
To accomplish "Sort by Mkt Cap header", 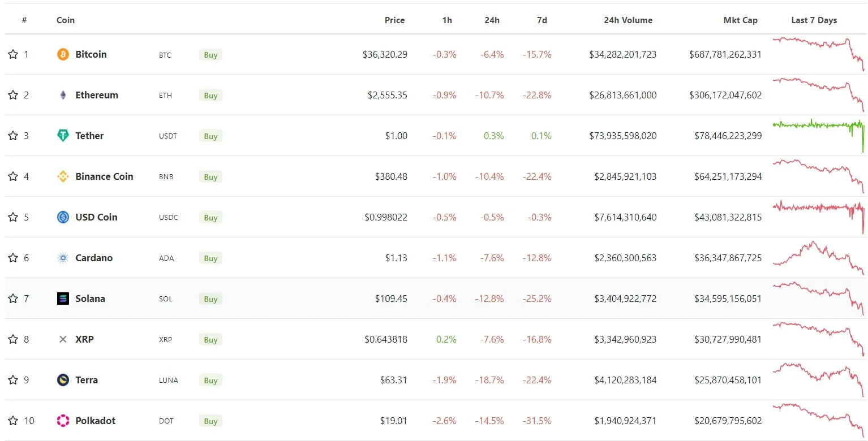I will 740,20.
